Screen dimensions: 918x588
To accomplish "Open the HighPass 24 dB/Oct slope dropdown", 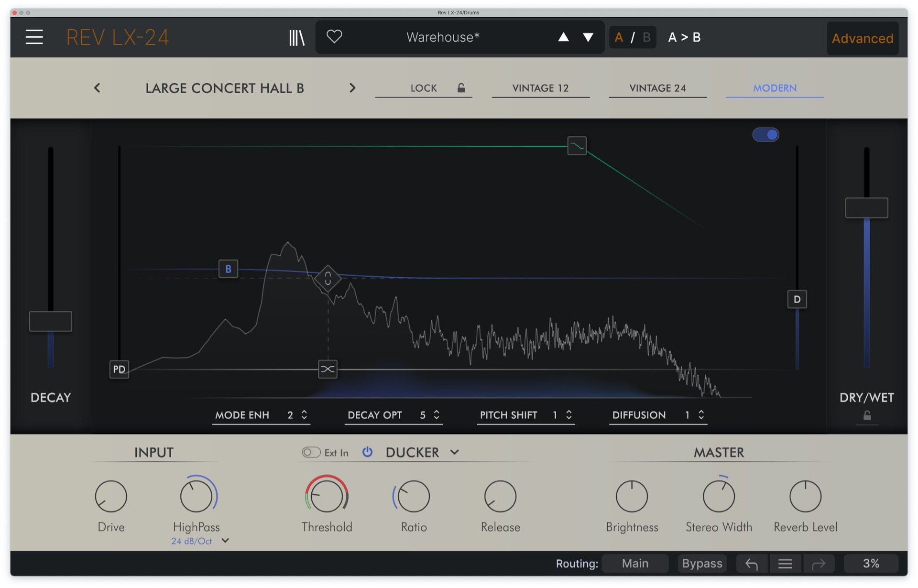I will [225, 541].
